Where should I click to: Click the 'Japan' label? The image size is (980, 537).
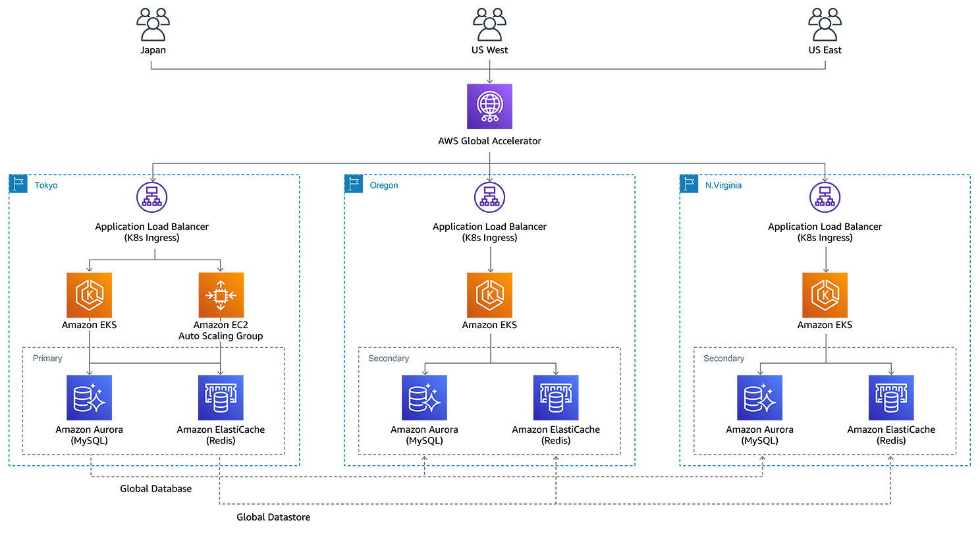click(x=153, y=50)
